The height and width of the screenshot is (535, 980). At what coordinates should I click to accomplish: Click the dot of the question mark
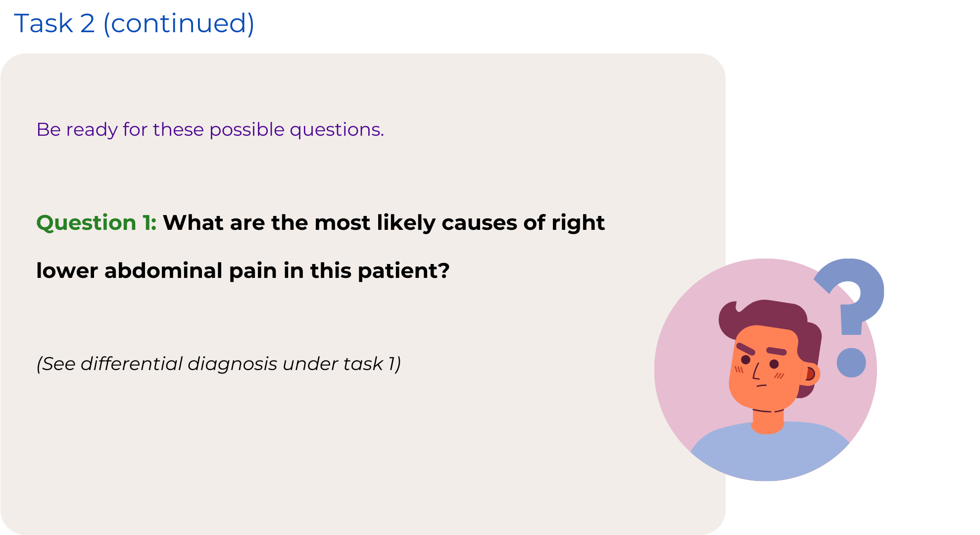851,363
